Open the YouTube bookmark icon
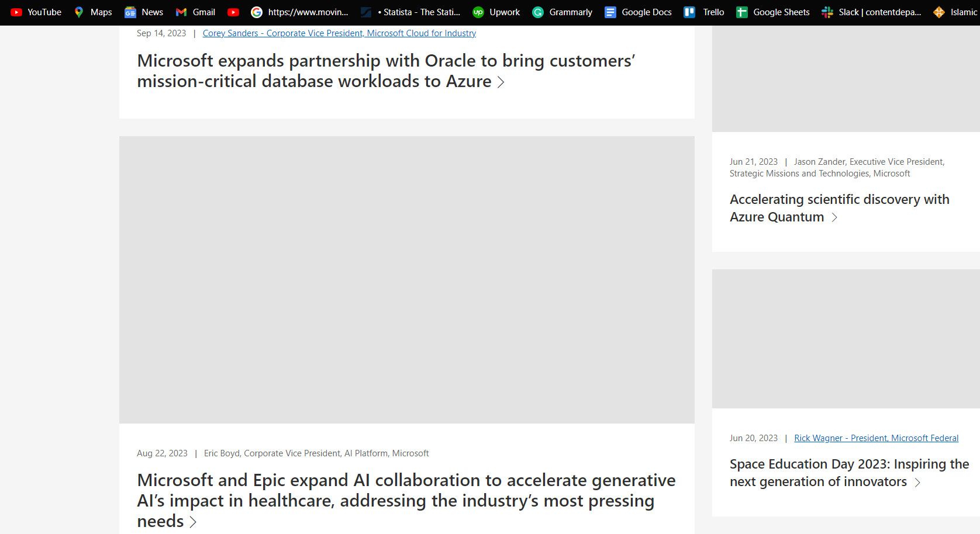 point(16,12)
